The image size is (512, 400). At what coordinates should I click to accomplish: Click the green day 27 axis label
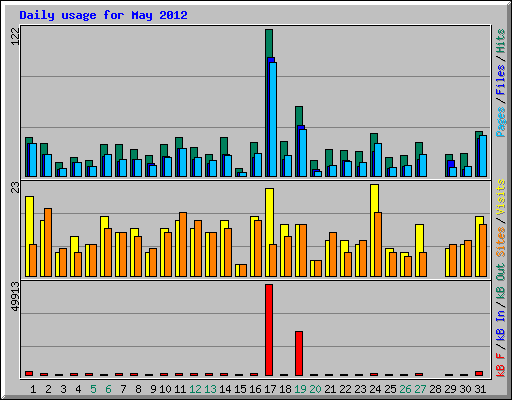tap(420, 389)
